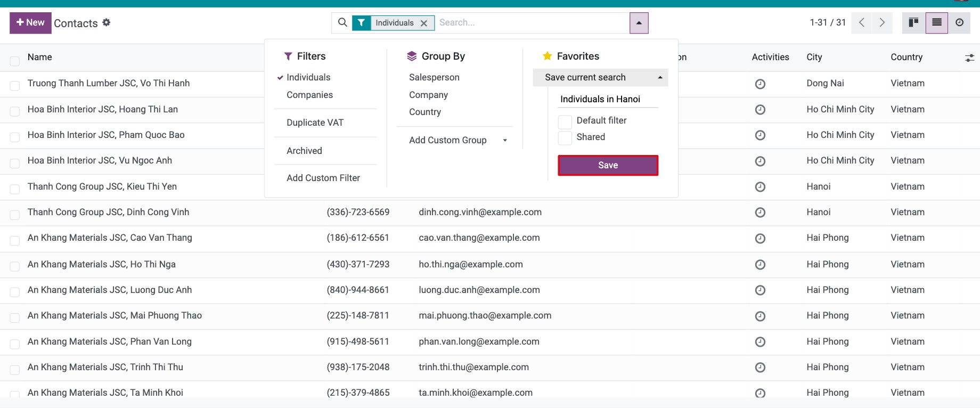This screenshot has width=980, height=408.
Task: Open activity clock for Cao Van Thang row
Action: 760,238
